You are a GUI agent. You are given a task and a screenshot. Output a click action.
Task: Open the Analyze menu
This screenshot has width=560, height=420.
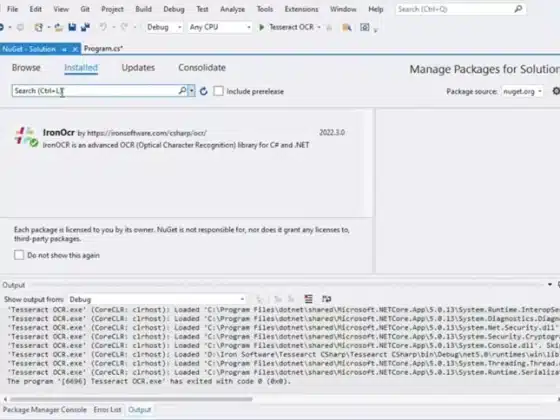pos(232,9)
